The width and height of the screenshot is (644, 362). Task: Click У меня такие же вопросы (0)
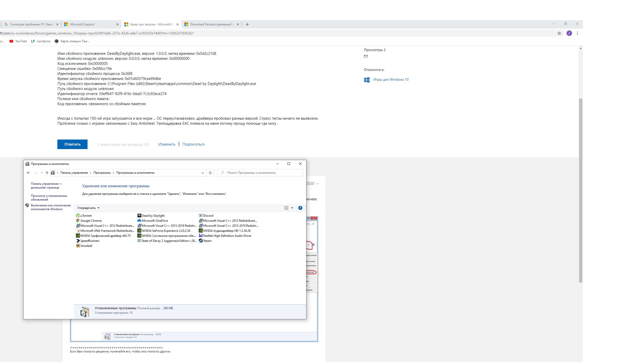pos(123,145)
